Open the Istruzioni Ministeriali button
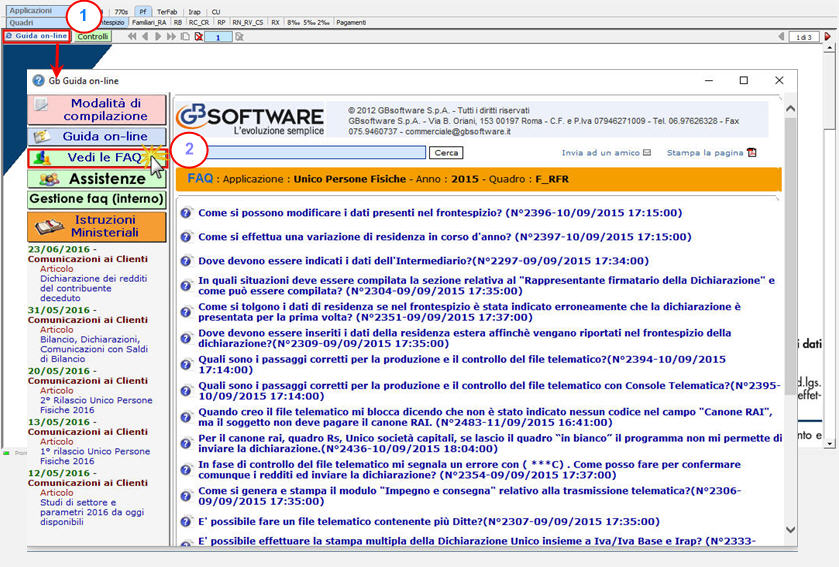Viewport: 839px width, 567px height. (x=97, y=226)
